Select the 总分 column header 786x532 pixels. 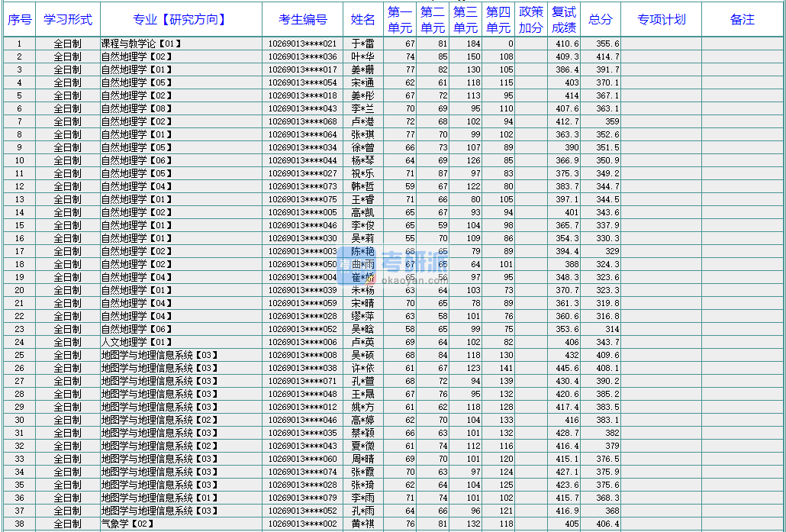click(601, 20)
